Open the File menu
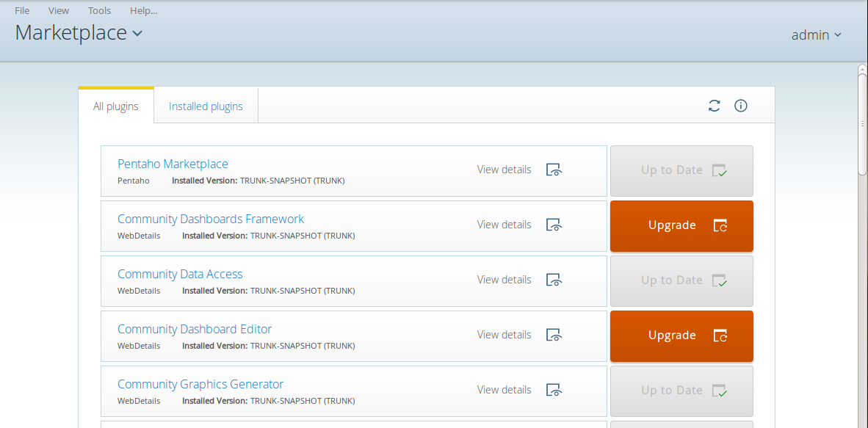This screenshot has width=868, height=428. pos(22,10)
